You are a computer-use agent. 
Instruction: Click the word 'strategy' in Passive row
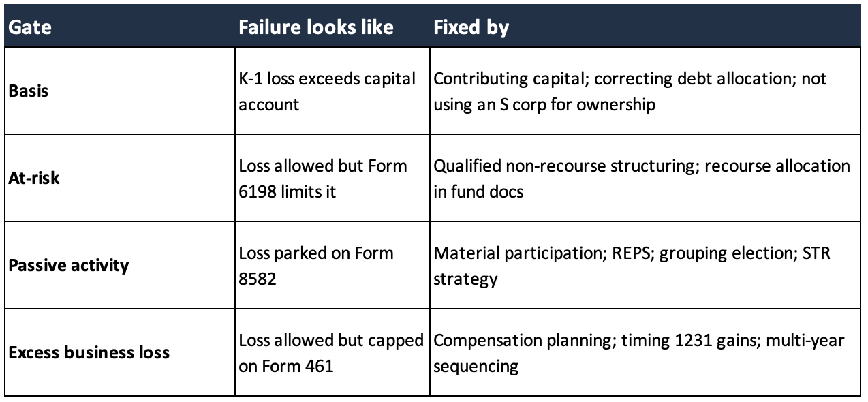point(465,280)
